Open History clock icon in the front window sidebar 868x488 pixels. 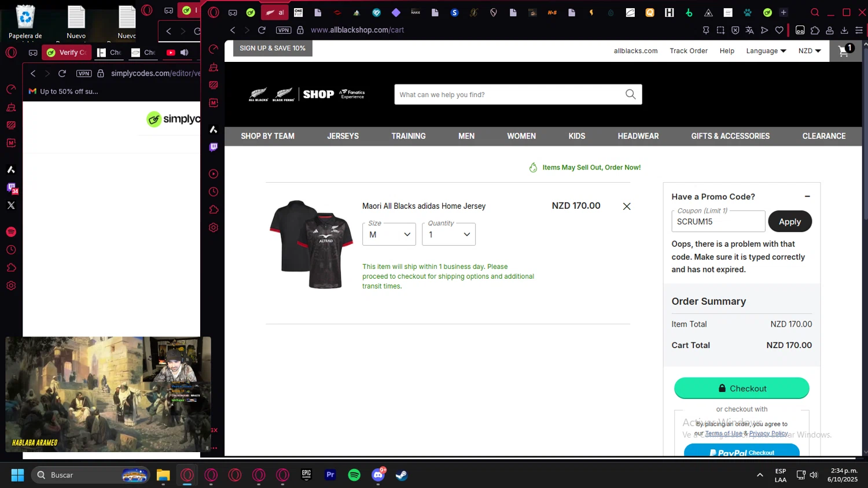pyautogui.click(x=214, y=192)
